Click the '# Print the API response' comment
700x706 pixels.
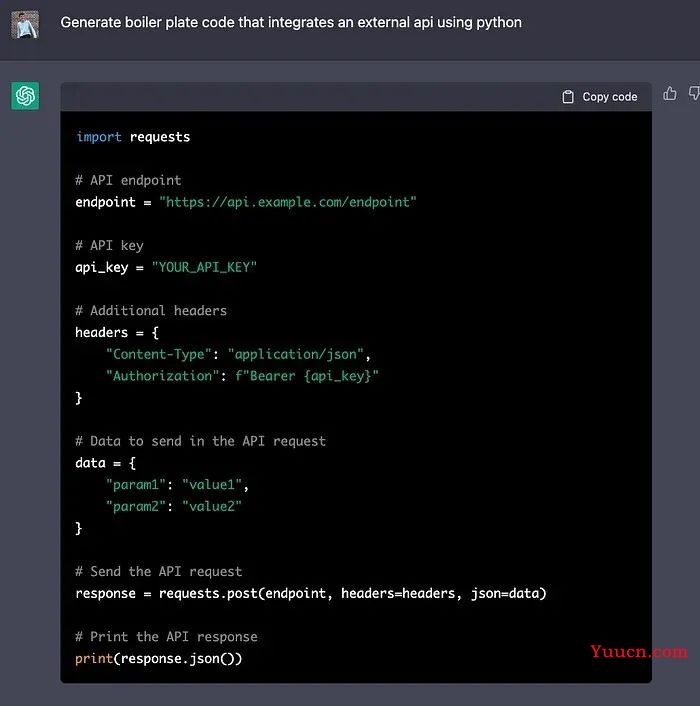(x=166, y=637)
